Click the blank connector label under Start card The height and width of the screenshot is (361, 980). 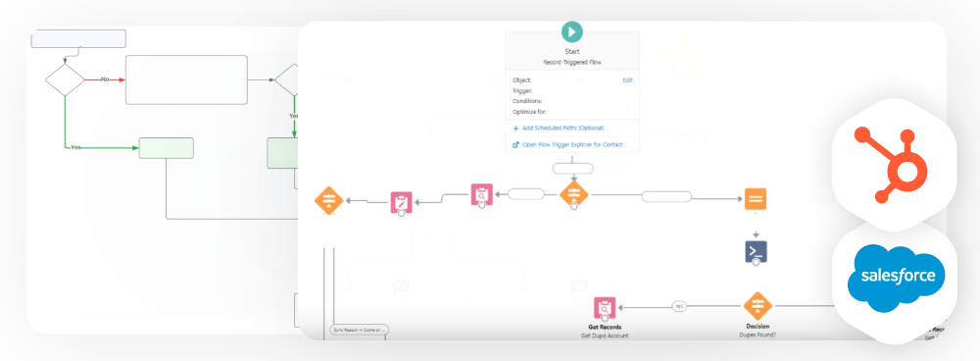point(573,169)
